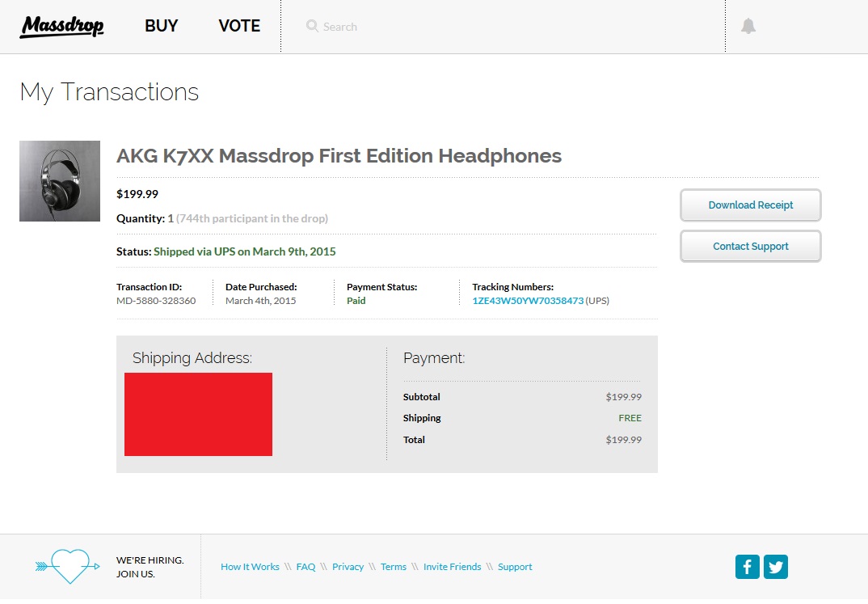Click the Invite Friends link
The image size is (868, 604).
(452, 567)
